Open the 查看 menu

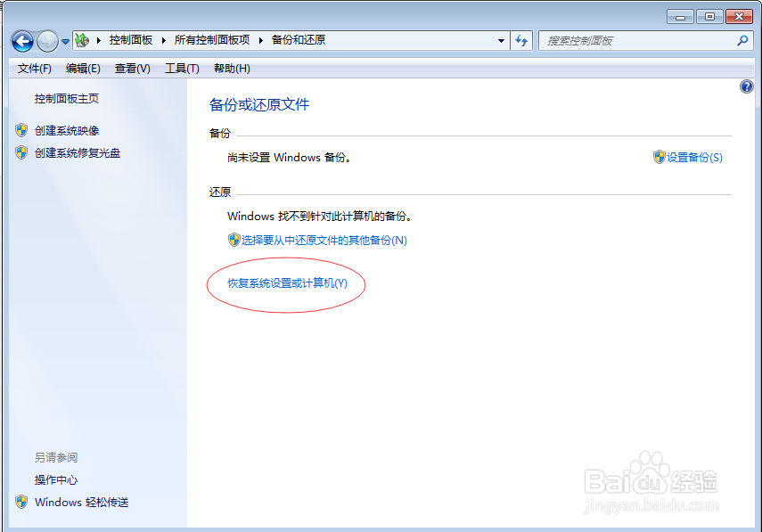pyautogui.click(x=131, y=68)
